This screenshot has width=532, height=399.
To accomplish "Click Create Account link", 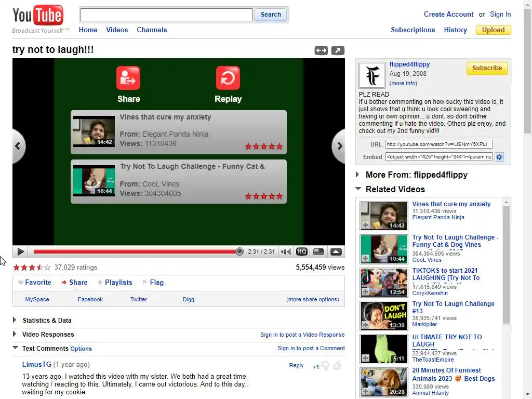I will point(448,14).
